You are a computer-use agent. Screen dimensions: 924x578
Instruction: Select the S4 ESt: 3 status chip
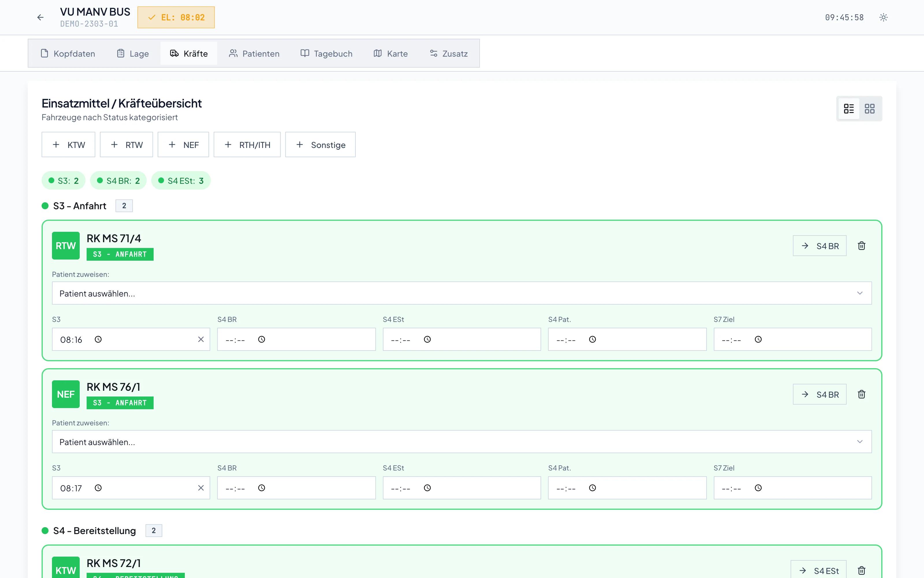coord(181,180)
